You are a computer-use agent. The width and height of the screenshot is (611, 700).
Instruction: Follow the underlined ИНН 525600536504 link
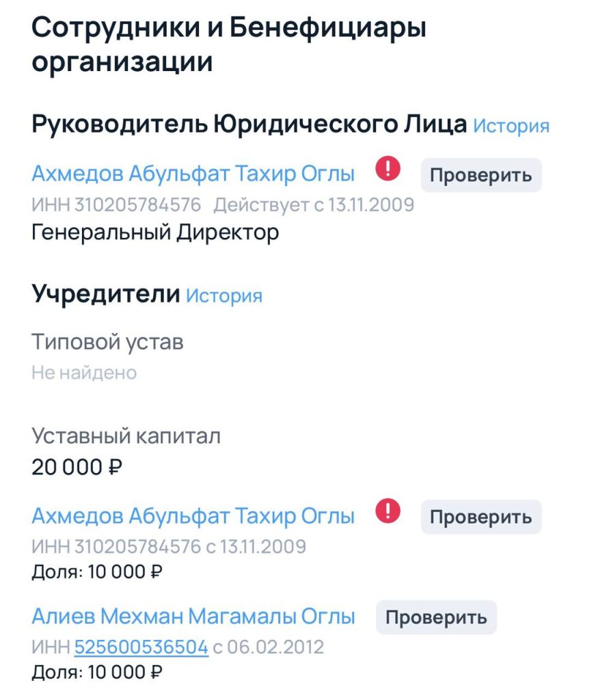[x=141, y=647]
